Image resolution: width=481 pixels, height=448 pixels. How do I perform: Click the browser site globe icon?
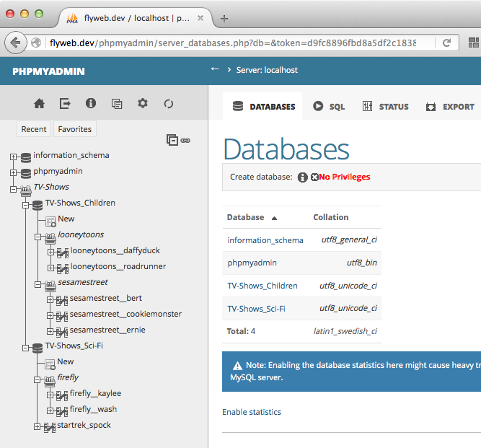[36, 43]
